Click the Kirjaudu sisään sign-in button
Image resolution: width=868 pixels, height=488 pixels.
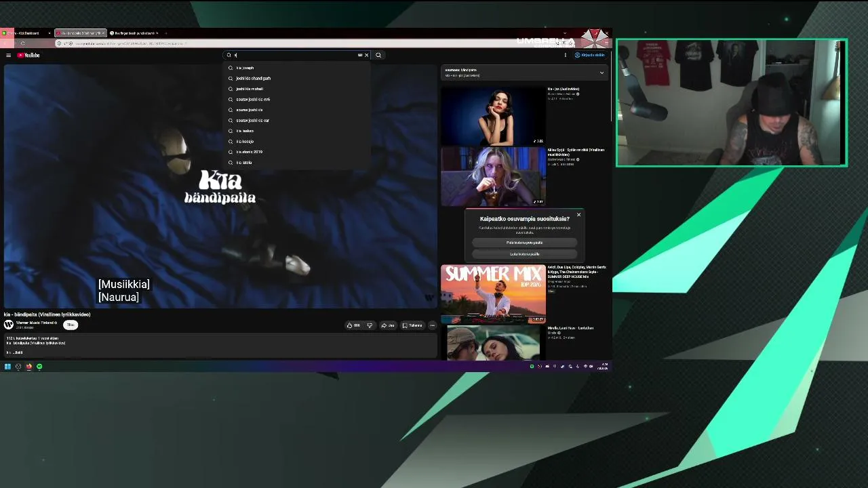(x=590, y=55)
